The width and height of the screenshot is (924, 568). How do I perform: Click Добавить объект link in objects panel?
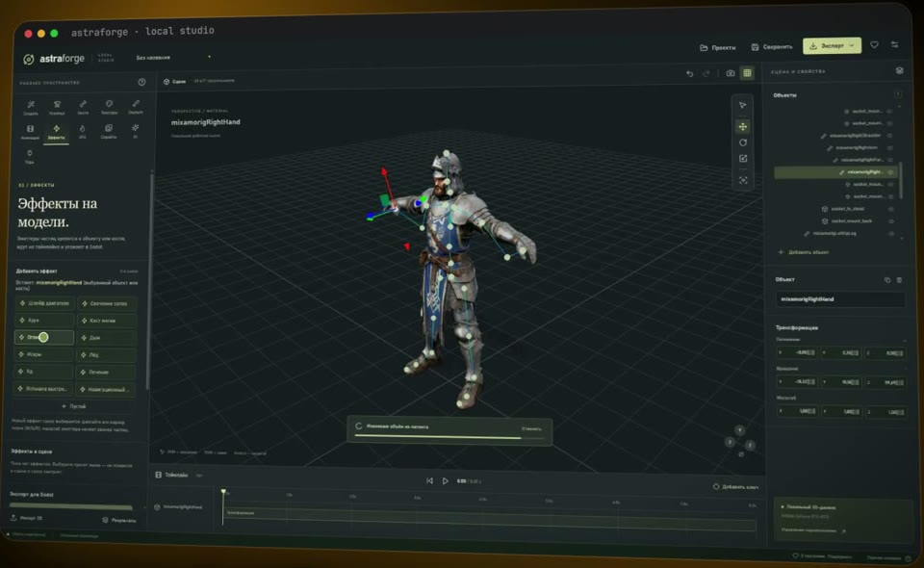(x=803, y=252)
